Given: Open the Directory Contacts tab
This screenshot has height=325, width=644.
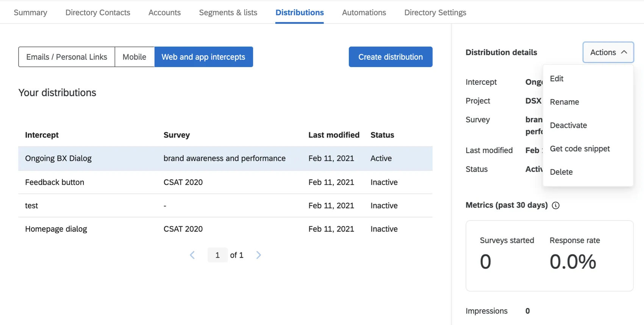Looking at the screenshot, I should click(98, 12).
